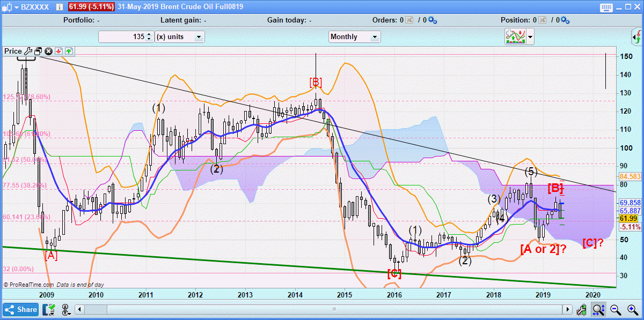Click the instrument info icon beside BZXXXX
This screenshot has width=644, height=320.
click(x=58, y=7)
